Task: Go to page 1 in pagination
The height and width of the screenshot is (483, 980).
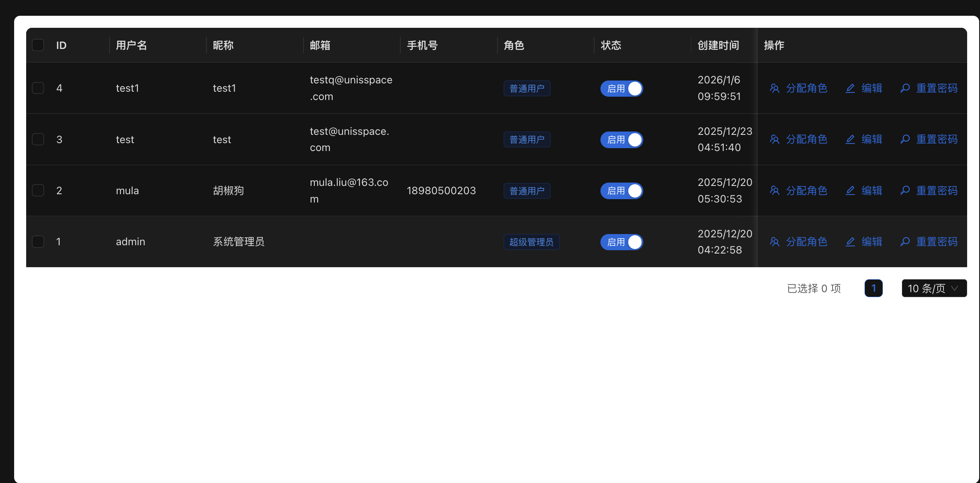Action: (873, 288)
